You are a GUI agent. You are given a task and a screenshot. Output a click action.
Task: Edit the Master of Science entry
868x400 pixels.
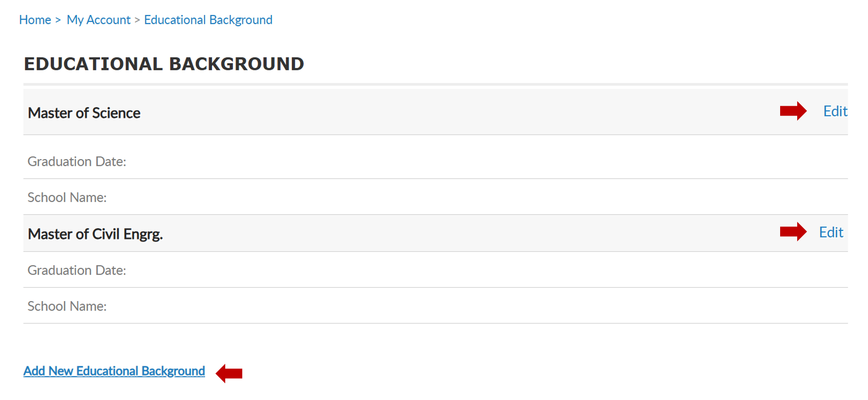[x=835, y=111]
